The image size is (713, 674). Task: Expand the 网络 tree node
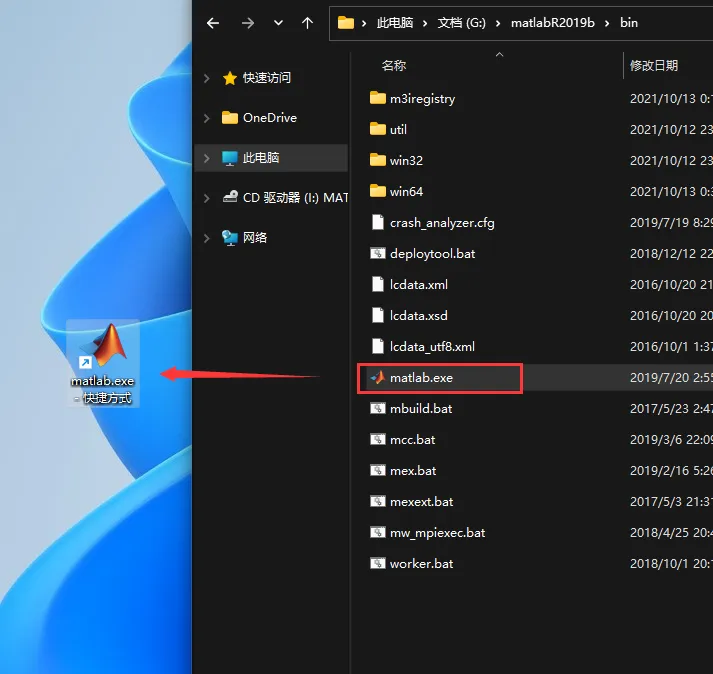point(207,238)
